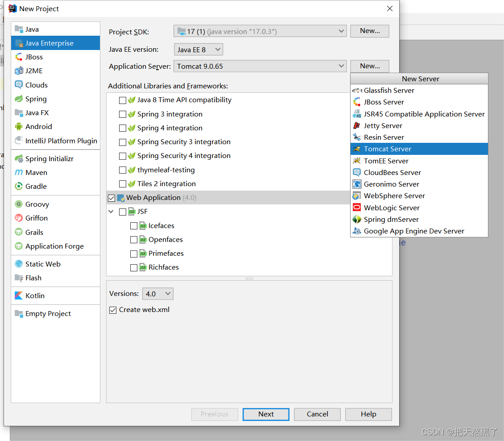The image size is (504, 441).
Task: Select WebSphere Server menu entry
Action: [x=419, y=196]
